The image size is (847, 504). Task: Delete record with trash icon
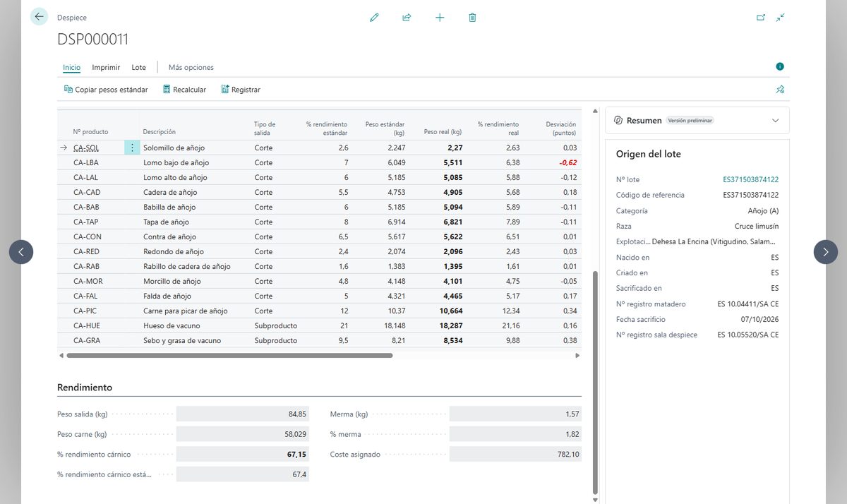pyautogui.click(x=472, y=18)
